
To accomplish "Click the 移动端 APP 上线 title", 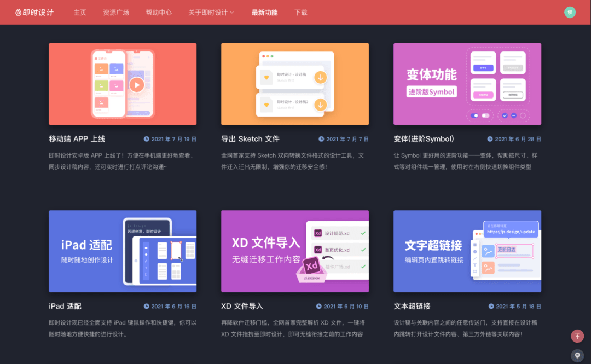I will pos(77,139).
